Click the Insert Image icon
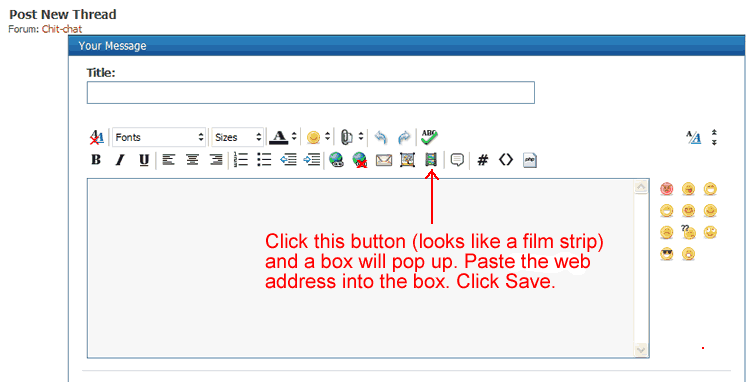The width and height of the screenshot is (750, 382). coord(407,160)
